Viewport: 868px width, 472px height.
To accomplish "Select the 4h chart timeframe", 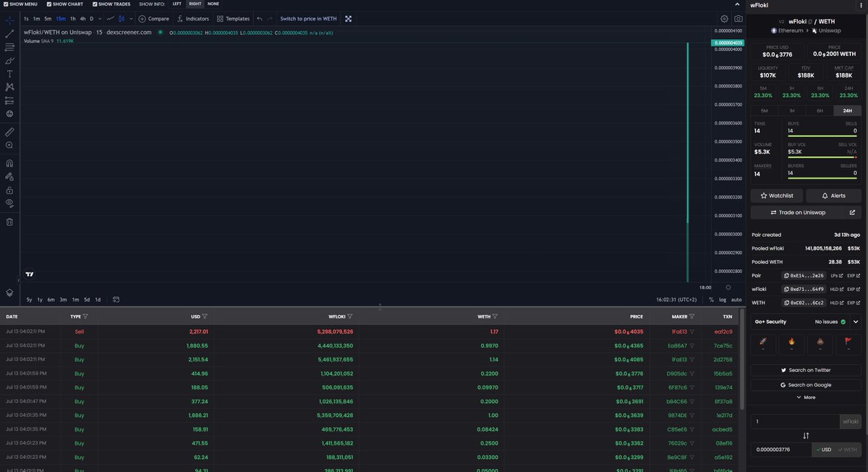I will [x=82, y=19].
